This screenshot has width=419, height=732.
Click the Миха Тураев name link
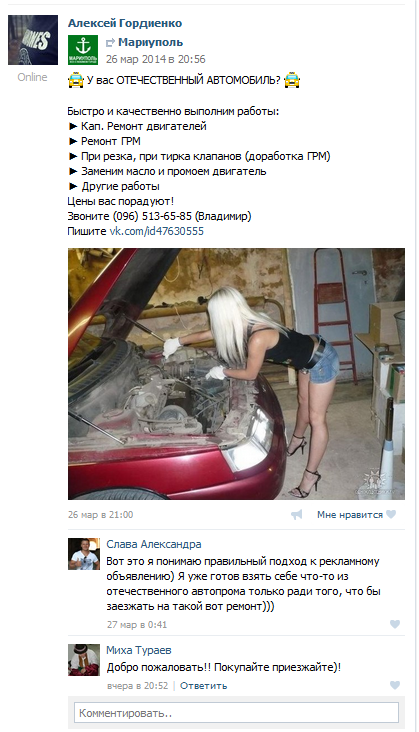139,650
